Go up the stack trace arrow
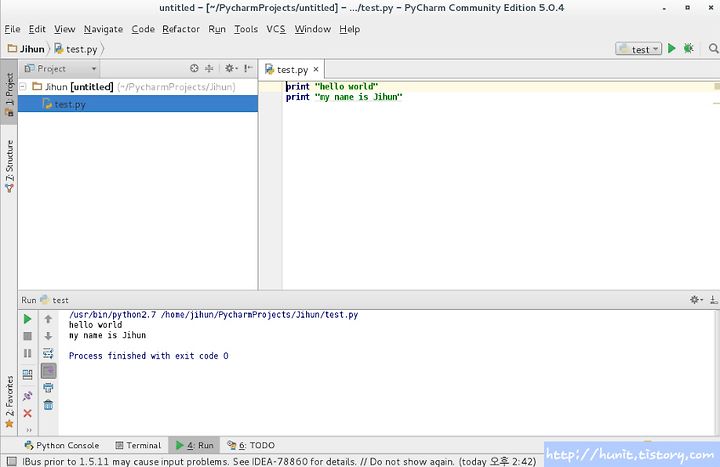Screen dimensions: 720x467 48,319
